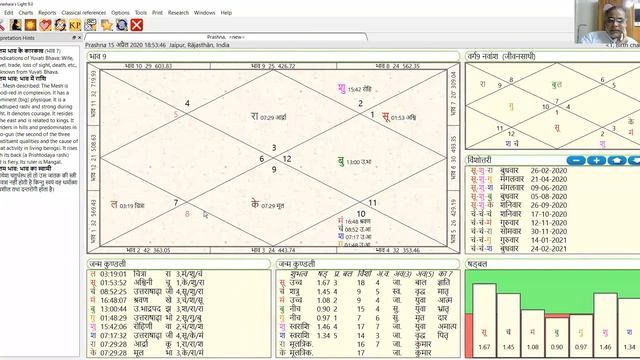640x360 pixels.
Task: Open the Windows menu
Action: click(x=204, y=13)
